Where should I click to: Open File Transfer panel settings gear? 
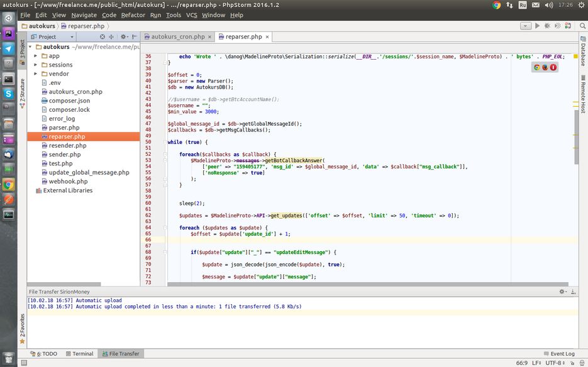(562, 292)
